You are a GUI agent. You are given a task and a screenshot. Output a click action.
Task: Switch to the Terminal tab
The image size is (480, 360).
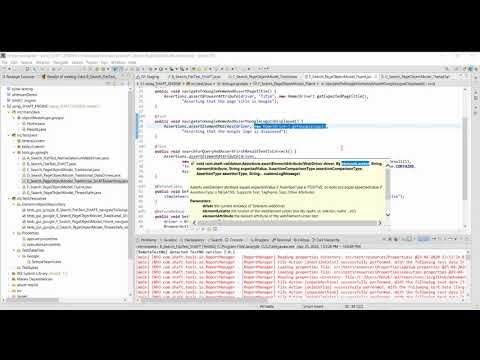[x=283, y=240]
